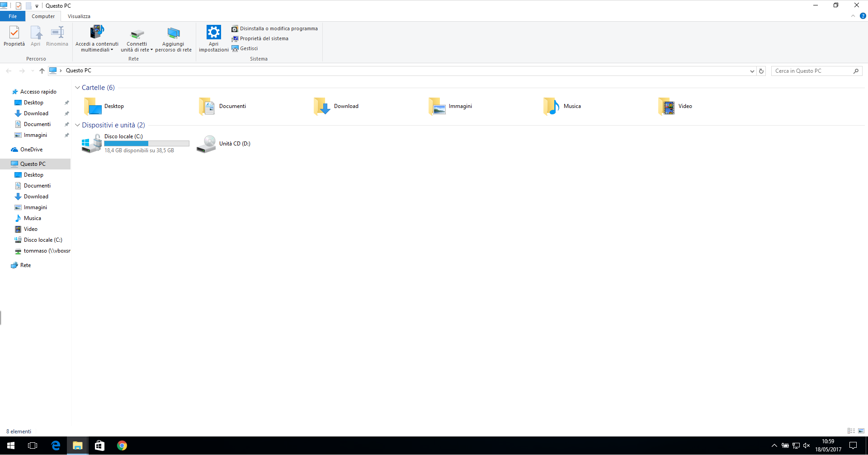Image resolution: width=868 pixels, height=455 pixels.
Task: Select the Unità CD (D:) drive
Action: pos(223,144)
